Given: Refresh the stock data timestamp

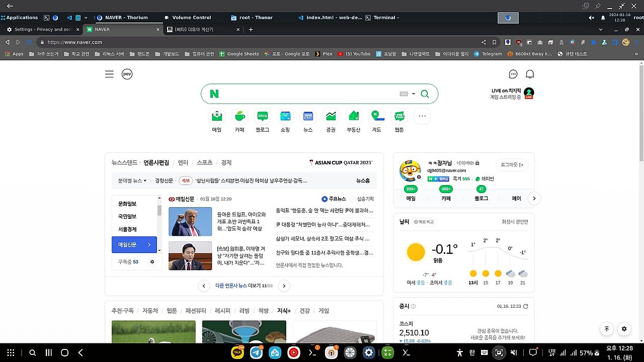Looking at the screenshot, I should pyautogui.click(x=526, y=306).
